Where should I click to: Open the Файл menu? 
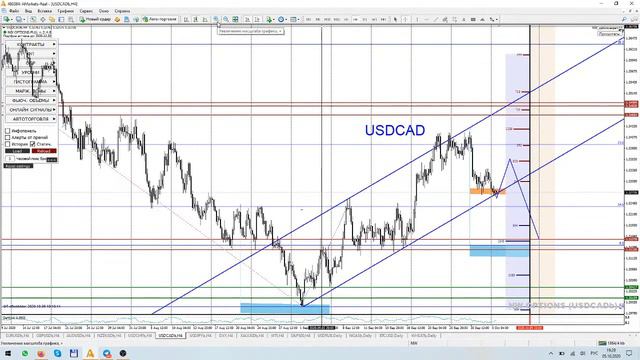click(x=13, y=11)
